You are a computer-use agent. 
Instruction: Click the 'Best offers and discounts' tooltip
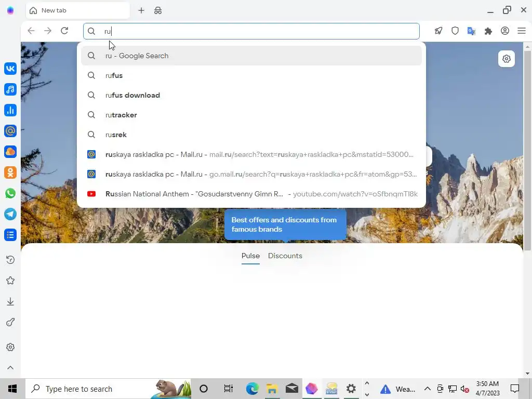[285, 224]
